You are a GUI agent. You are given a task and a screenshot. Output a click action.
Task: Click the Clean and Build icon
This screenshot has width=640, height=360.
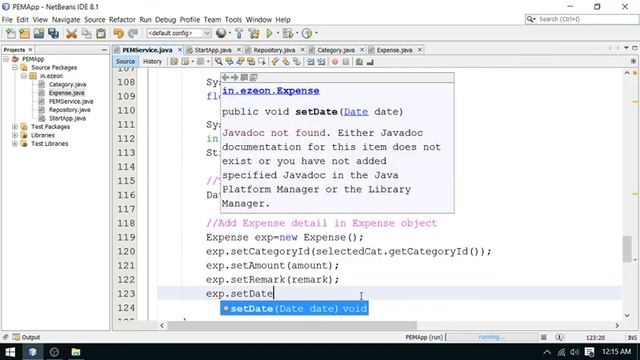[x=254, y=33]
